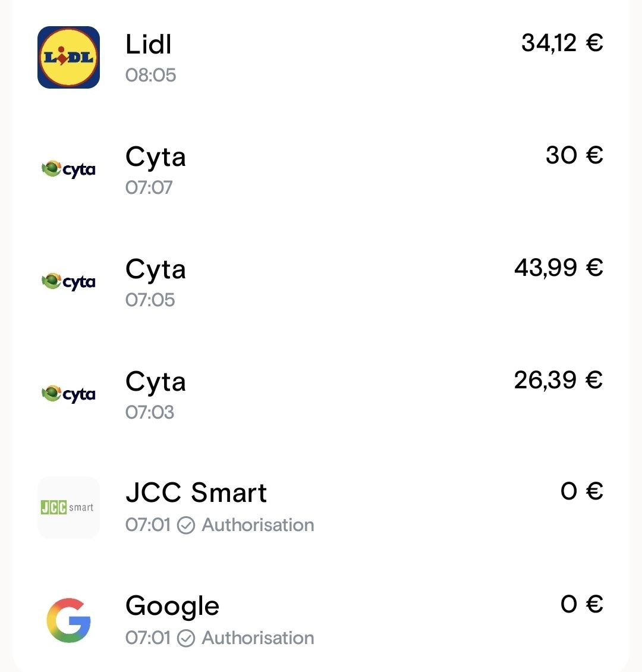642x672 pixels.
Task: Tap the 0 € amount for Google
Action: (x=581, y=604)
